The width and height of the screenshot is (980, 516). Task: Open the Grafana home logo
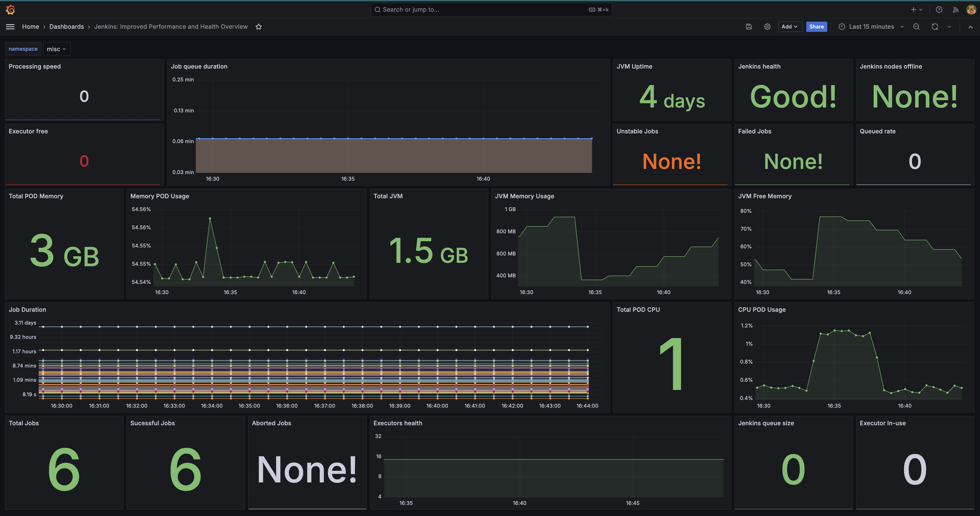click(x=11, y=9)
